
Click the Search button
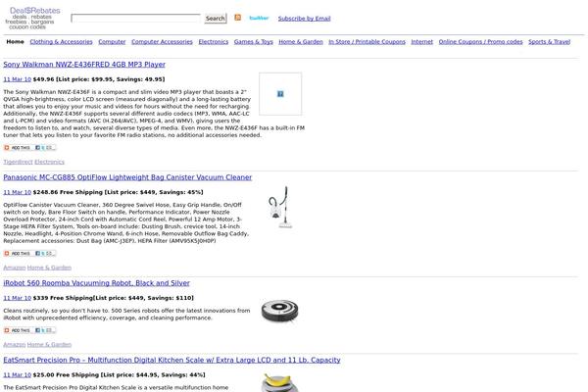[x=216, y=18]
